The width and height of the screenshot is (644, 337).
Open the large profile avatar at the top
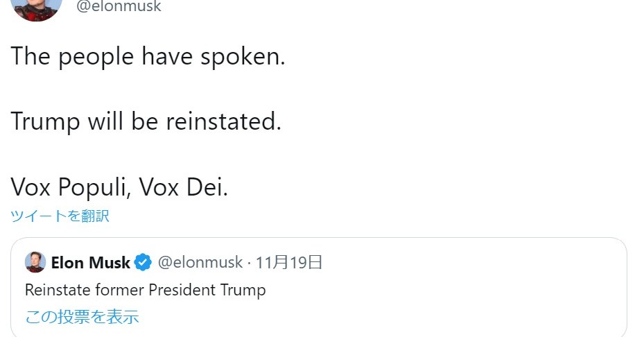(37, 8)
